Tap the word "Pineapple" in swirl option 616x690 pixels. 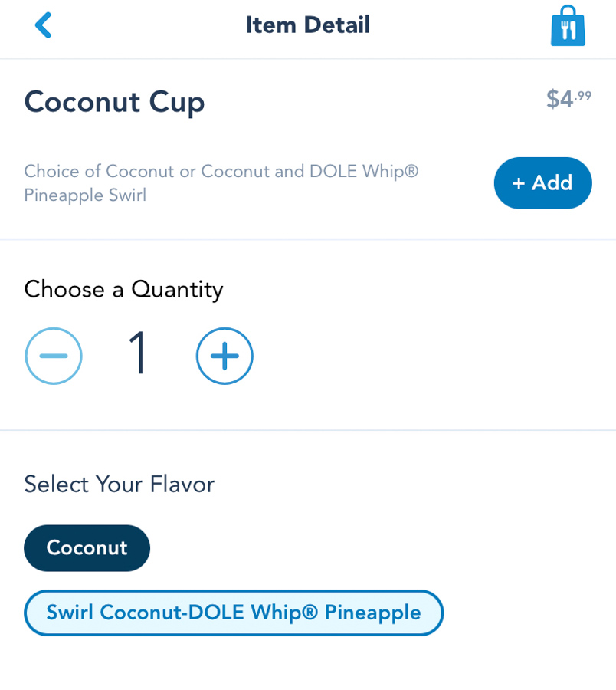coord(372,613)
